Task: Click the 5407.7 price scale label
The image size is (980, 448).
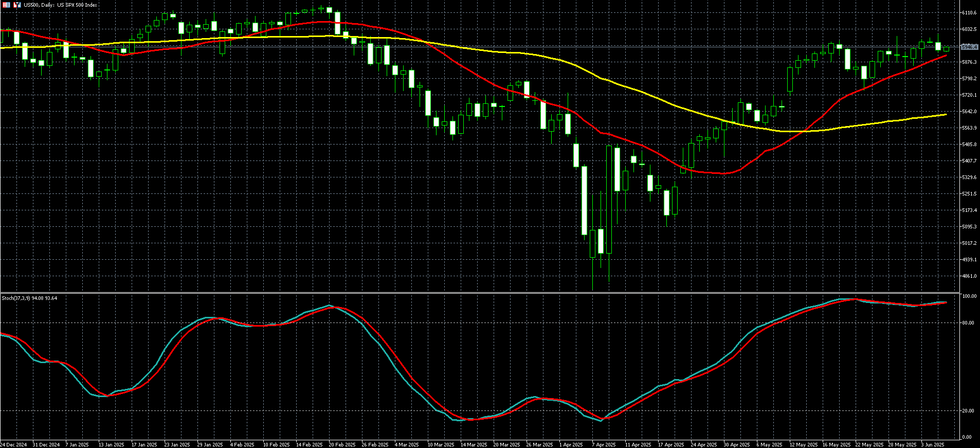Action: point(969,161)
